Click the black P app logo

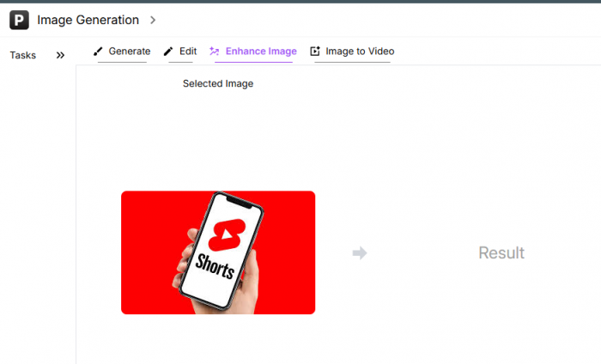19,20
